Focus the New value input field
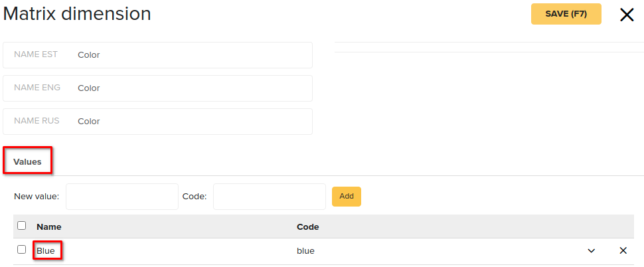Viewport: 644px width, 267px height. [x=122, y=197]
